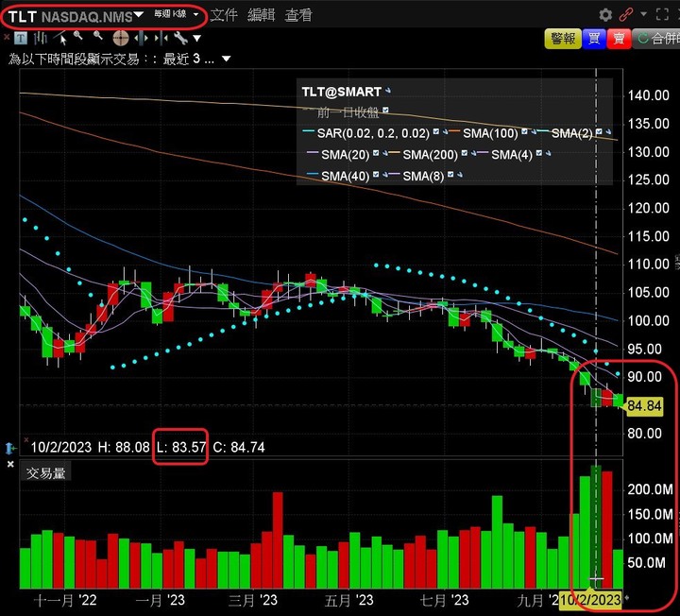Click the expand bar spacing arrows icon

pyautogui.click(x=142, y=38)
